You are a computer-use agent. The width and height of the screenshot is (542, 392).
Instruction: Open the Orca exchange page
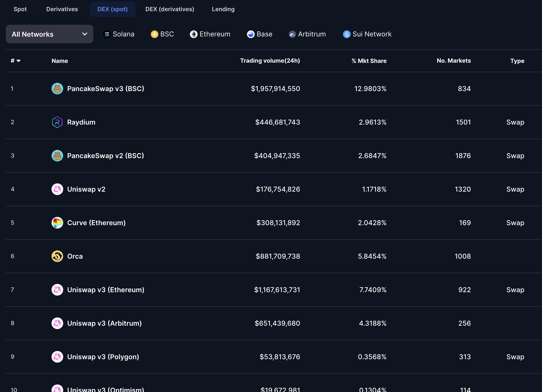(75, 256)
